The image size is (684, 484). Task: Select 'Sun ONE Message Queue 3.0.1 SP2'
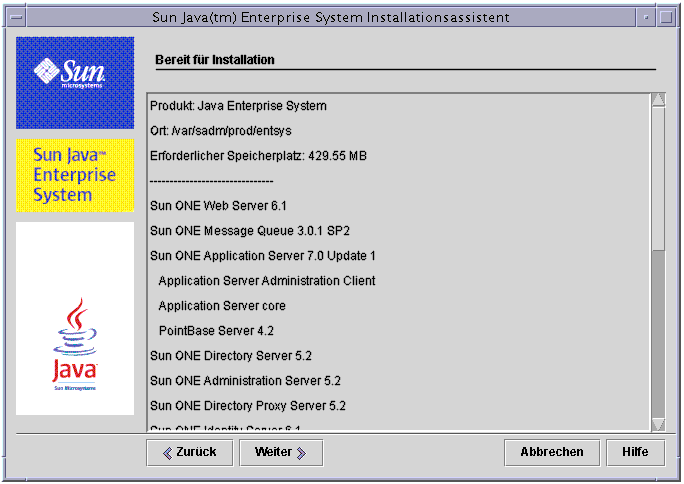[250, 231]
